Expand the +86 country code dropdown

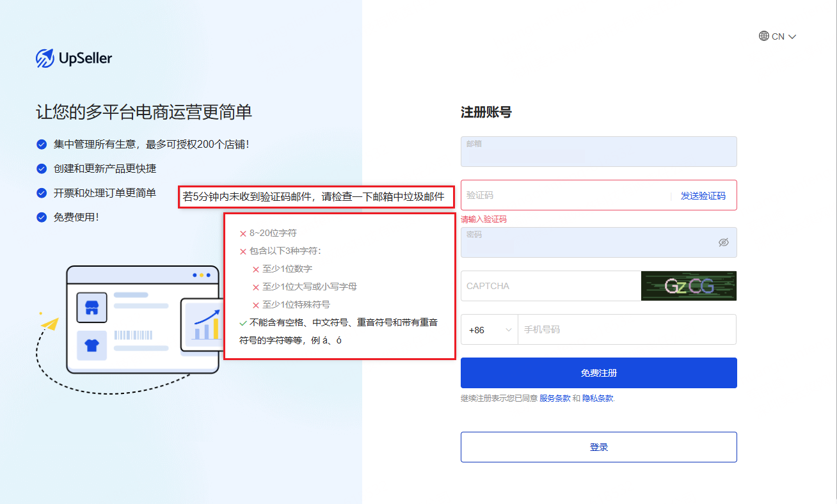tap(490, 330)
